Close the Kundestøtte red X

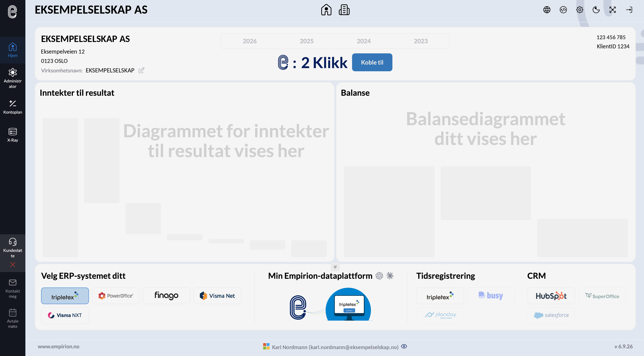pyautogui.click(x=13, y=265)
